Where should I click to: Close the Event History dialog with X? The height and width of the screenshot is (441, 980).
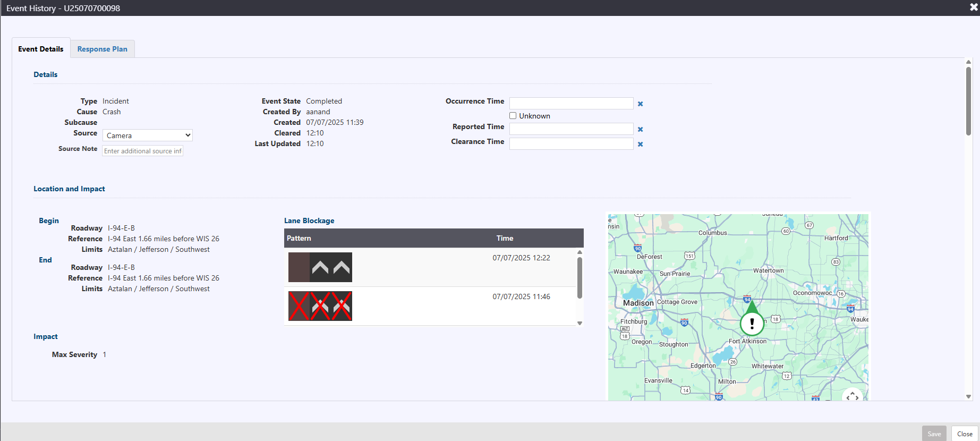coord(973,7)
